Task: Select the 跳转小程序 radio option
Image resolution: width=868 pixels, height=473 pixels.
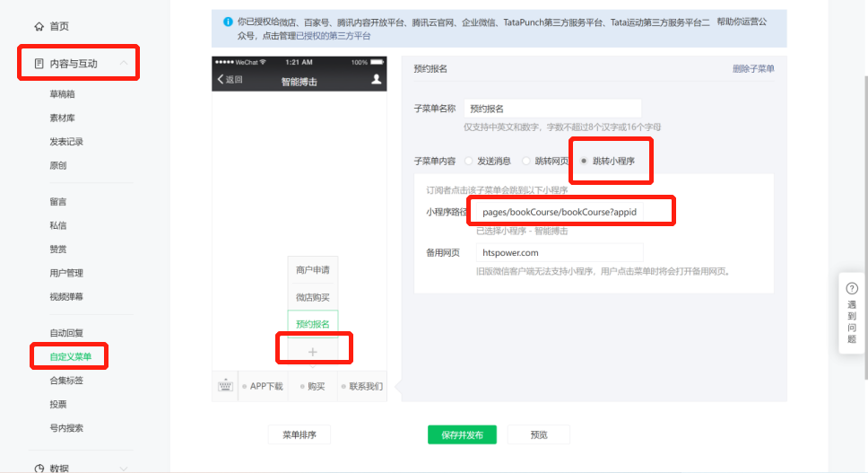Action: pyautogui.click(x=585, y=161)
